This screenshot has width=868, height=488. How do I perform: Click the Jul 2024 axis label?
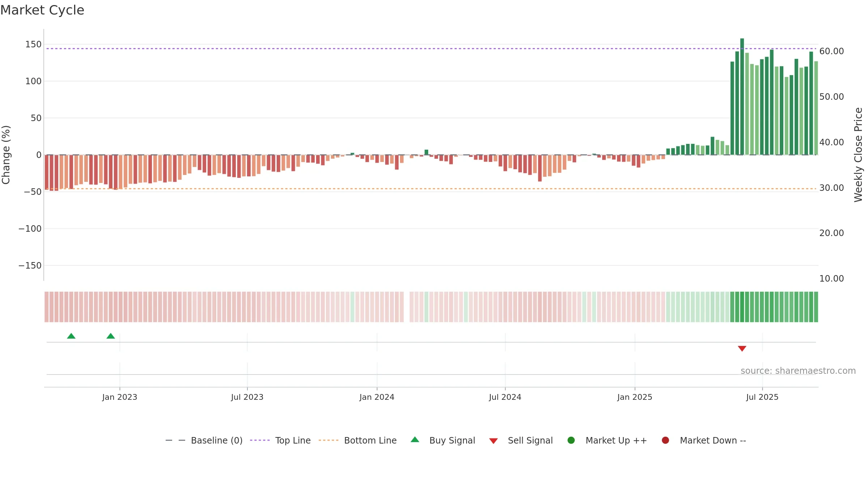[505, 397]
